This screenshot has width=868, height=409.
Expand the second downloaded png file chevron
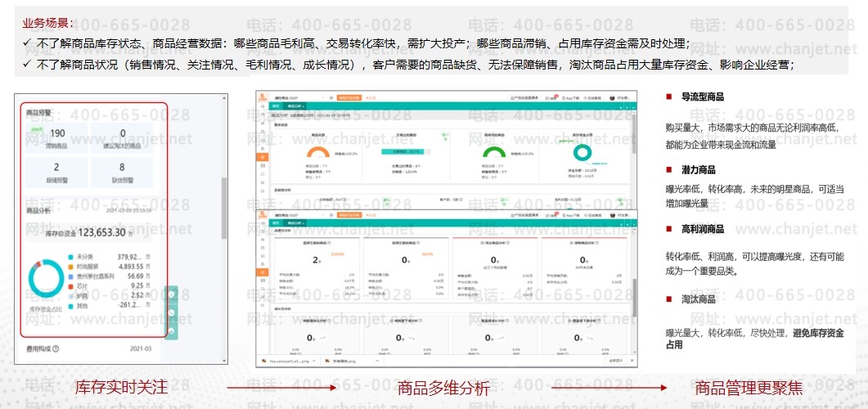(377, 359)
